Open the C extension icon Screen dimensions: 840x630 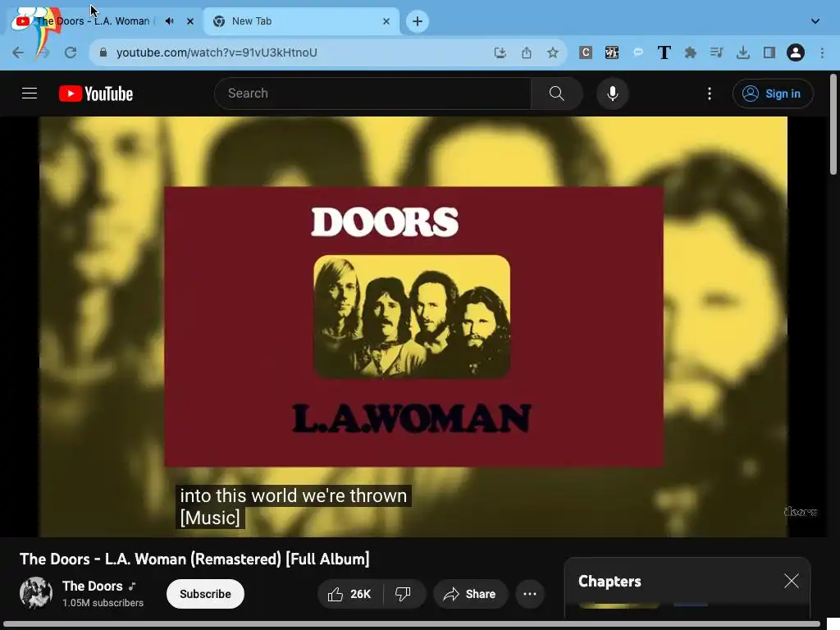586,52
